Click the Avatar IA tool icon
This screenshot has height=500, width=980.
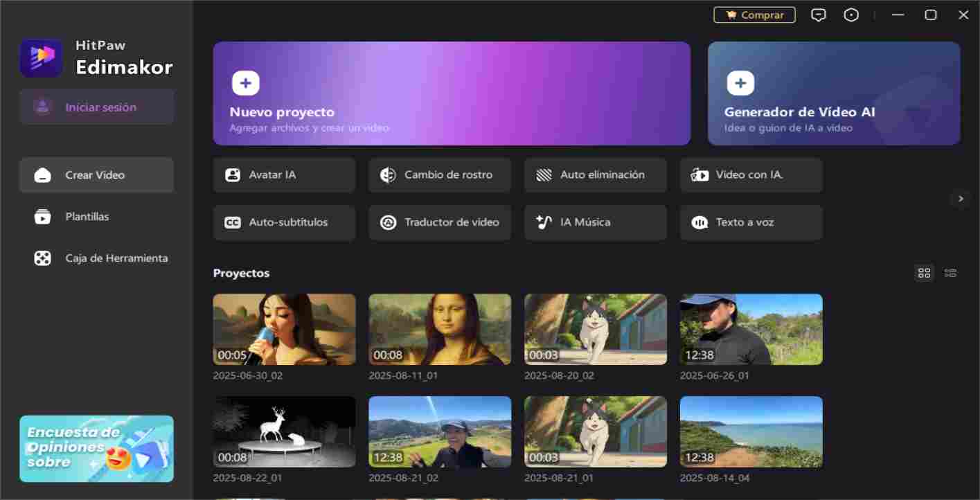coord(233,175)
